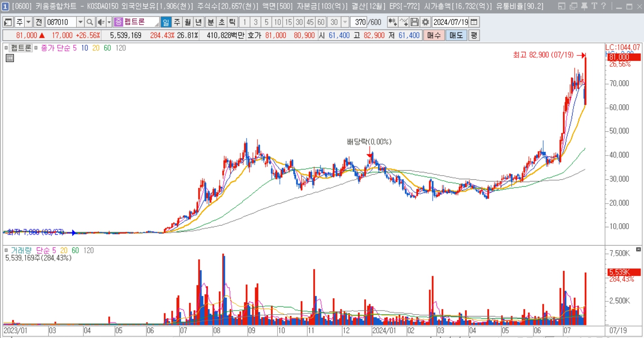Switch to weekly 주 chart period
Screen dimensions: 644x338
coord(177,22)
